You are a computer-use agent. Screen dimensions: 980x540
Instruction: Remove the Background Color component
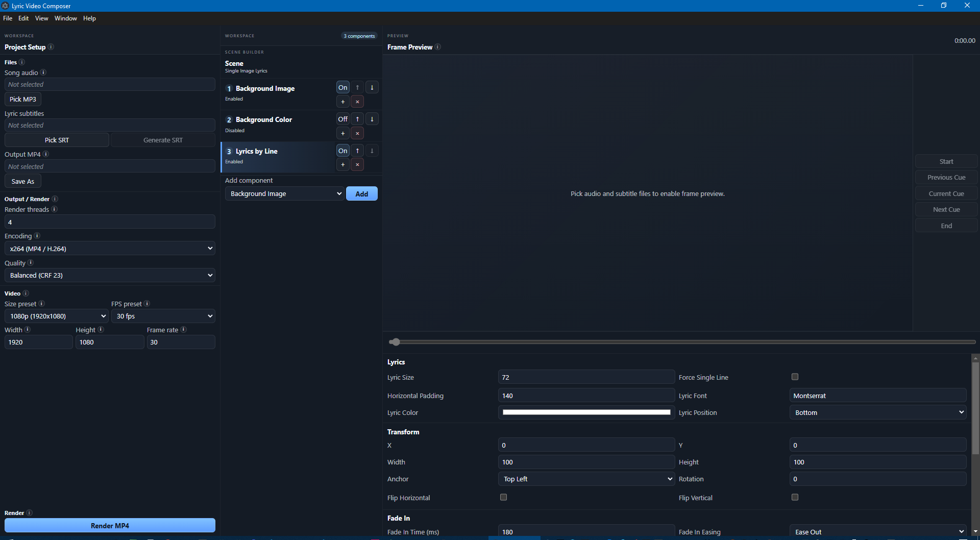(x=357, y=133)
